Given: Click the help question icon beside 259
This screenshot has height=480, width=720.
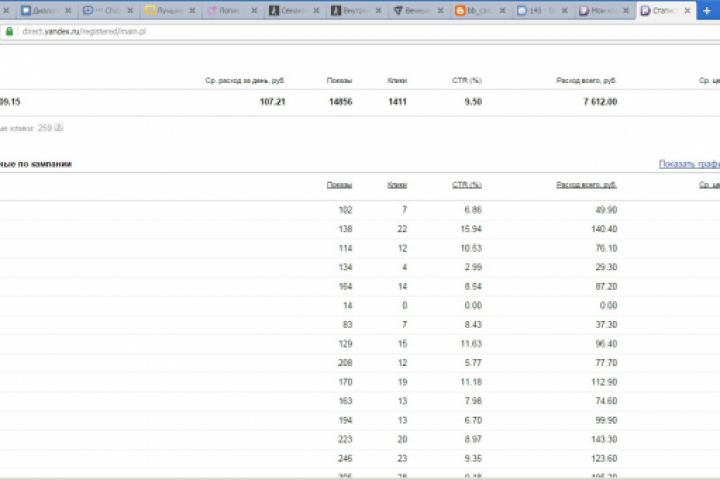Looking at the screenshot, I should point(58,128).
